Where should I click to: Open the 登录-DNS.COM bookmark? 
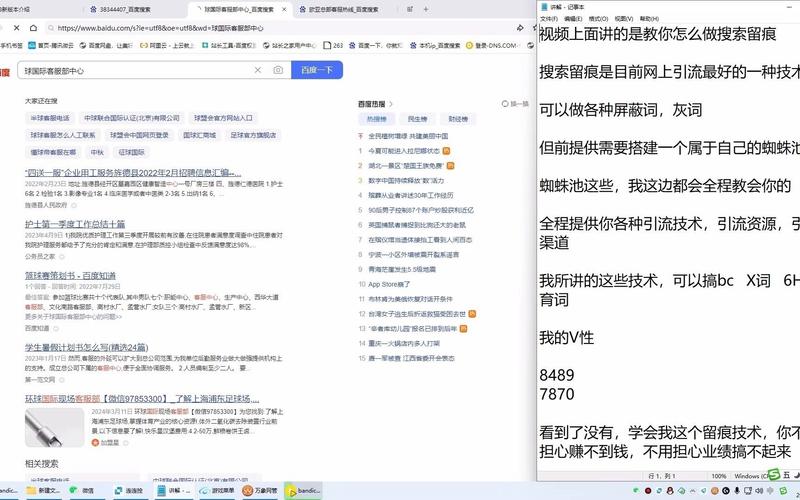pos(492,45)
